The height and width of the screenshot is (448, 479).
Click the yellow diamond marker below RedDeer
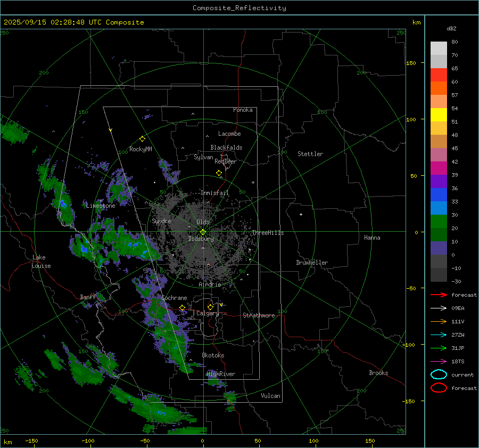219,173
